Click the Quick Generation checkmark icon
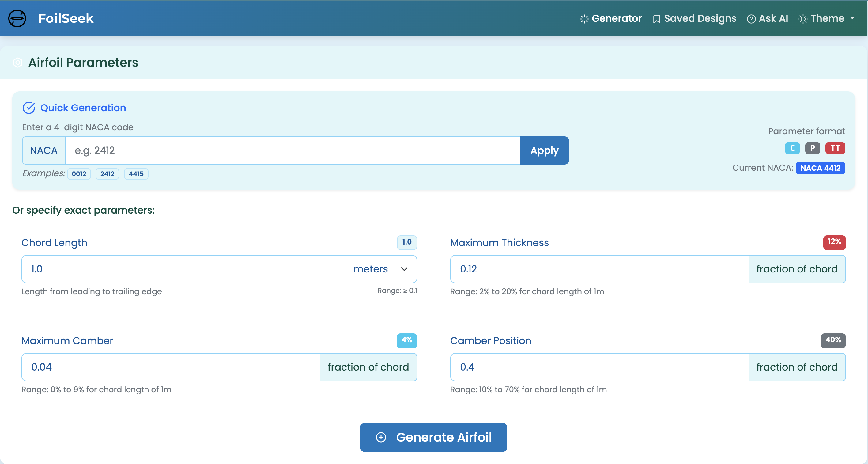The width and height of the screenshot is (868, 464). tap(29, 108)
